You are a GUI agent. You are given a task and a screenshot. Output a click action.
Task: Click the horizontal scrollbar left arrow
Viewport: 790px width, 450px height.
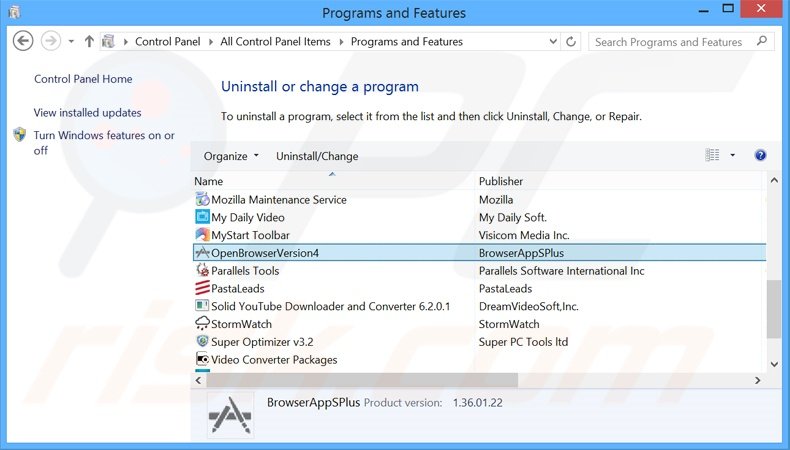coord(199,380)
